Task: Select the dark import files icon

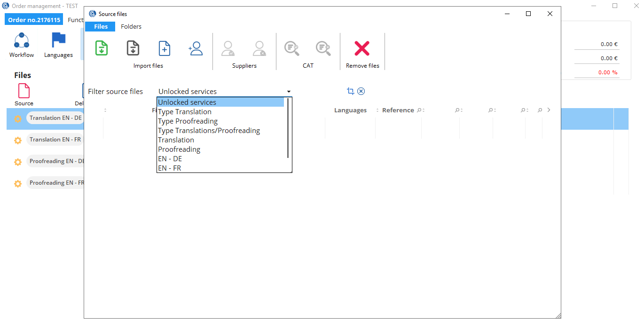Action: [x=133, y=48]
